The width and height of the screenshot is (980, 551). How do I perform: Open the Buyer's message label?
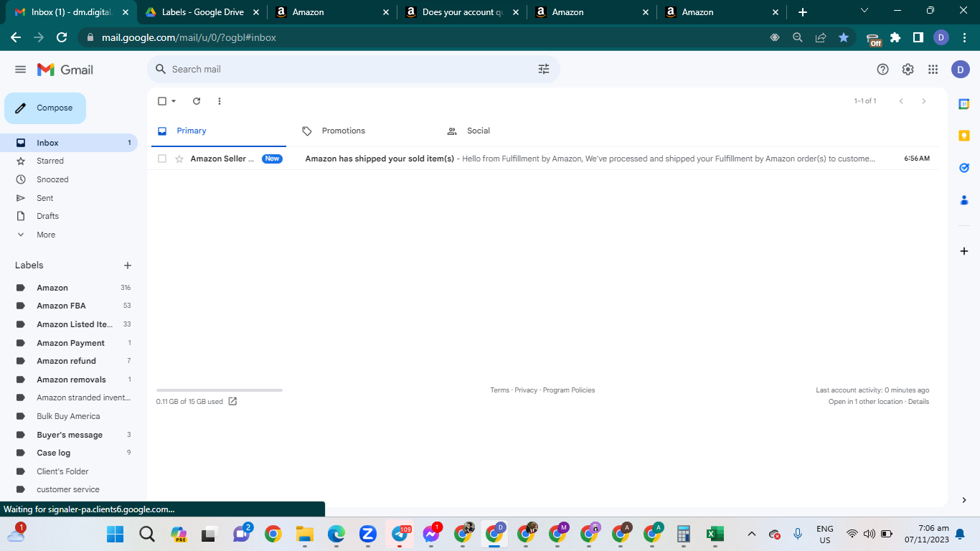(70, 435)
